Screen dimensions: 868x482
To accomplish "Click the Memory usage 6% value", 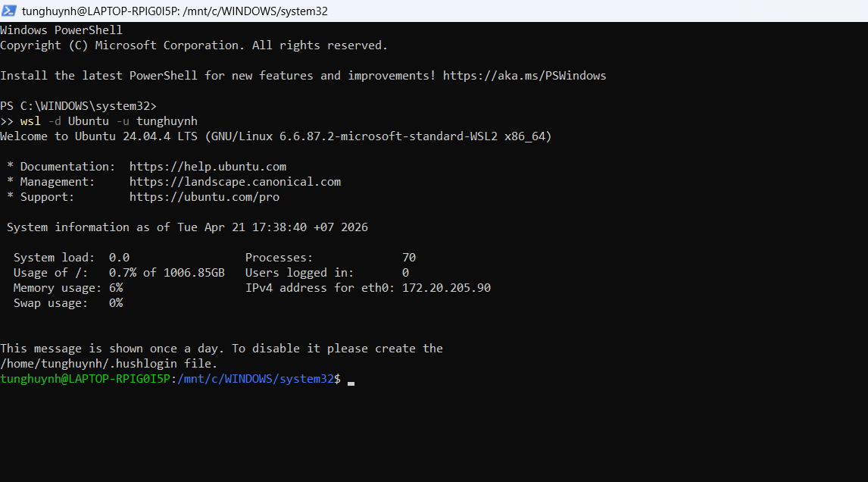I will (116, 288).
